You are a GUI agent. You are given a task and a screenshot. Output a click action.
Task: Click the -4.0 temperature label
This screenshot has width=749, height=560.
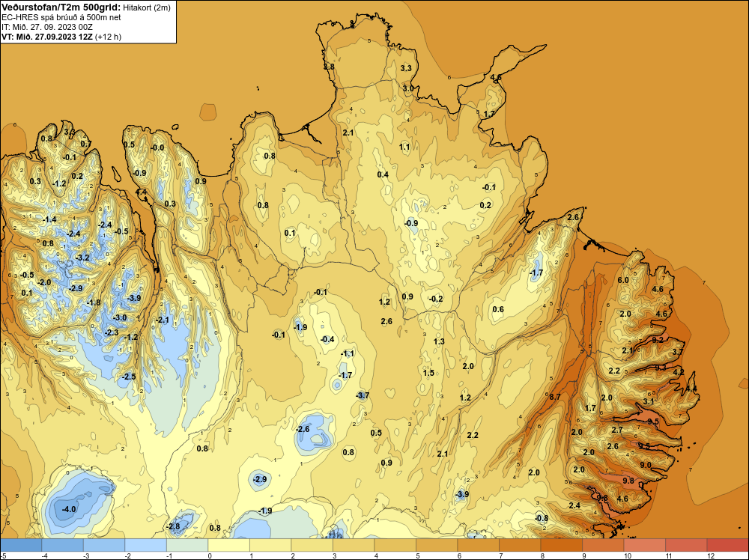click(x=69, y=509)
